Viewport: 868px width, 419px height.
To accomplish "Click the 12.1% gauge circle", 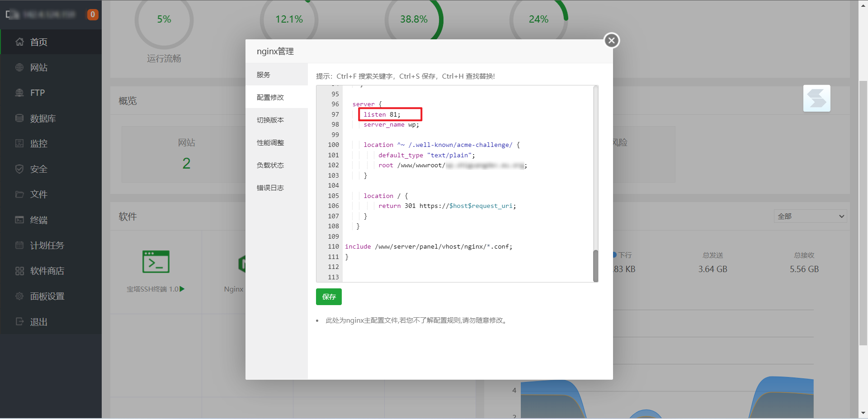I will pos(289,20).
